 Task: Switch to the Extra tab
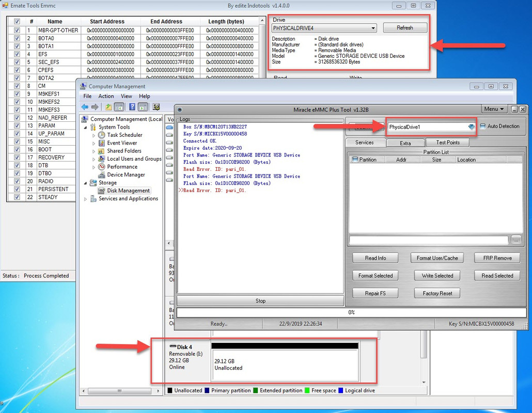click(405, 143)
